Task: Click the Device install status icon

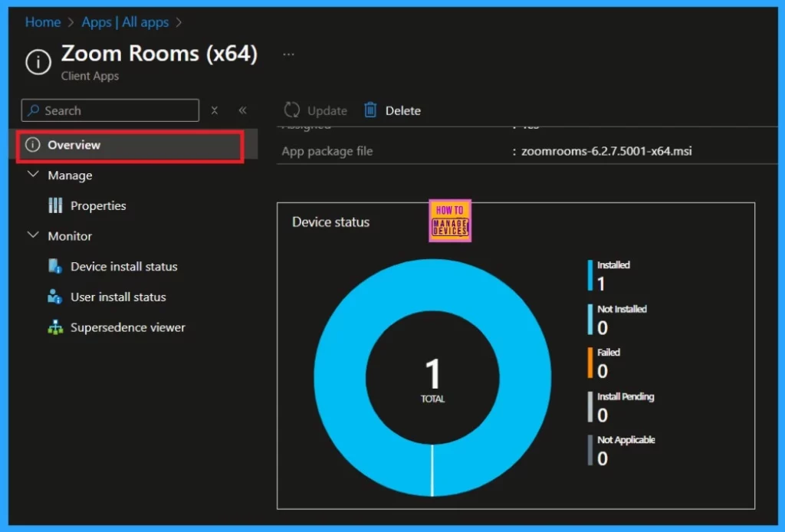Action: 55,266
